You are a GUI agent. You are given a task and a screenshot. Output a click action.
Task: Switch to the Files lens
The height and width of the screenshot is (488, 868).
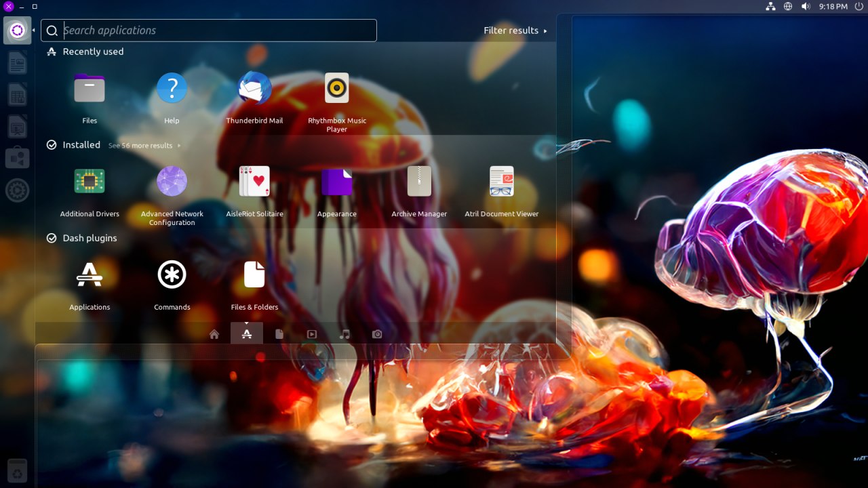click(x=279, y=334)
